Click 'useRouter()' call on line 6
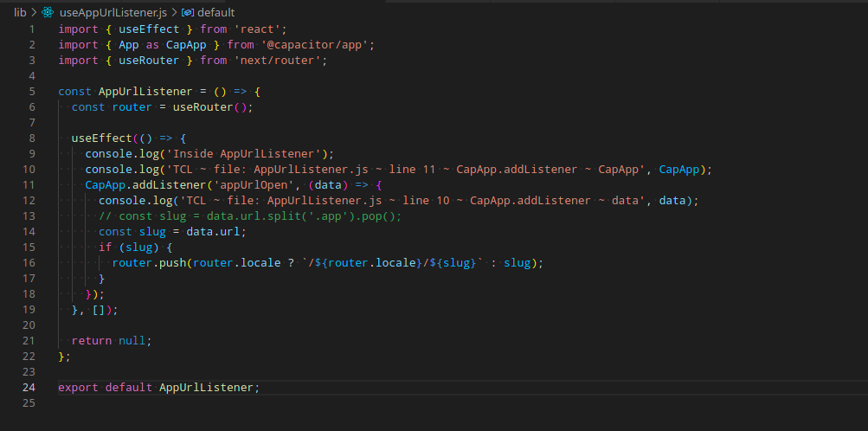 (209, 106)
